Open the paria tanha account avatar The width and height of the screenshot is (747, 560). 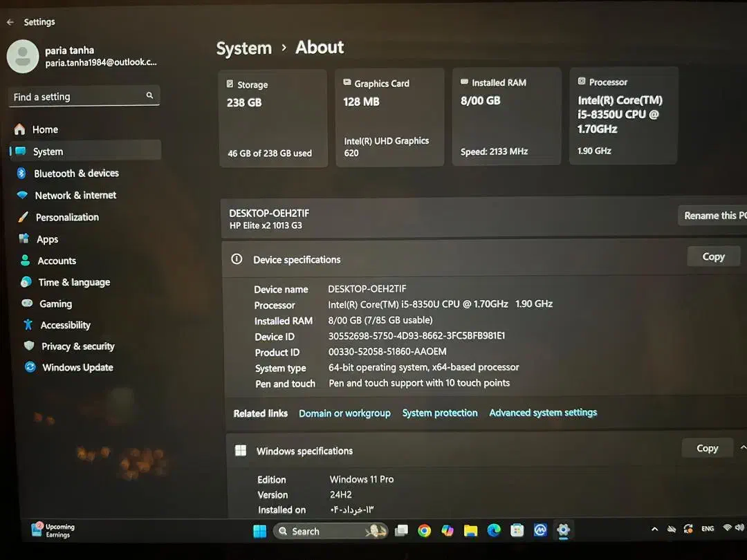click(23, 56)
